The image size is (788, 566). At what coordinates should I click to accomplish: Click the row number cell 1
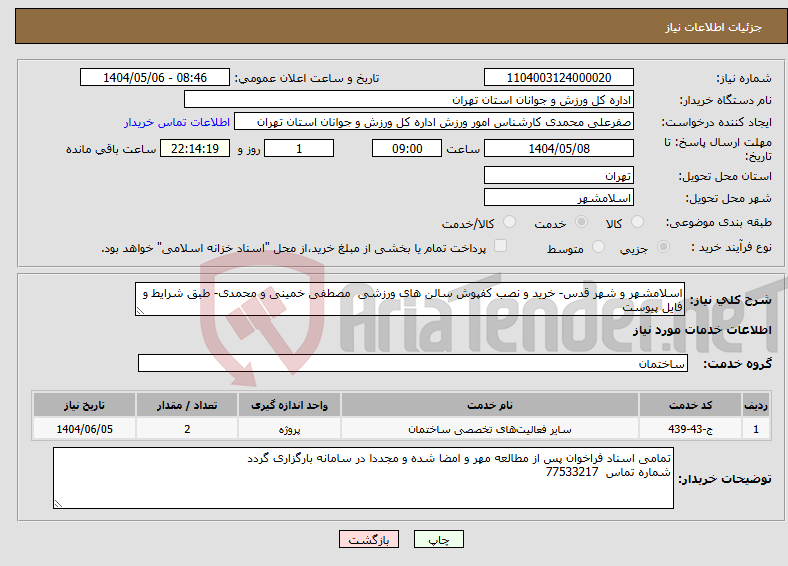(755, 429)
